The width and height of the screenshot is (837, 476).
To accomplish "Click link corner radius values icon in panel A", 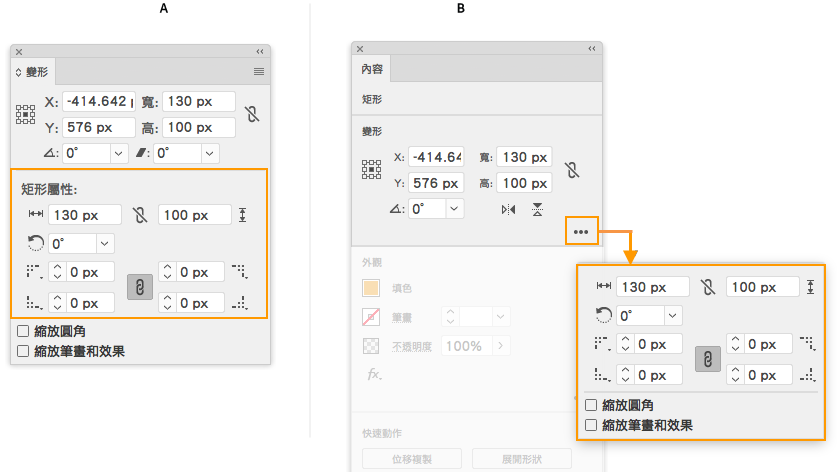I will (x=140, y=287).
